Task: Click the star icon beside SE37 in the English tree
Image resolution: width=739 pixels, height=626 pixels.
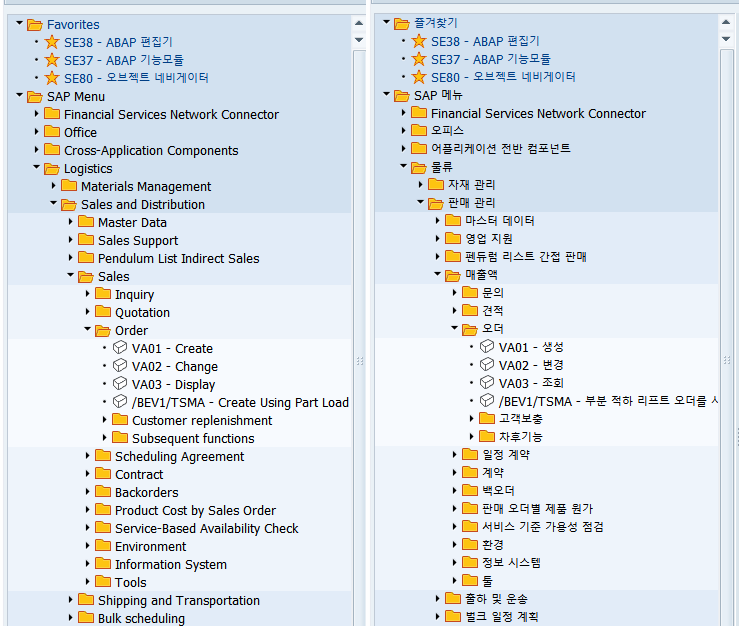Action: pos(52,60)
